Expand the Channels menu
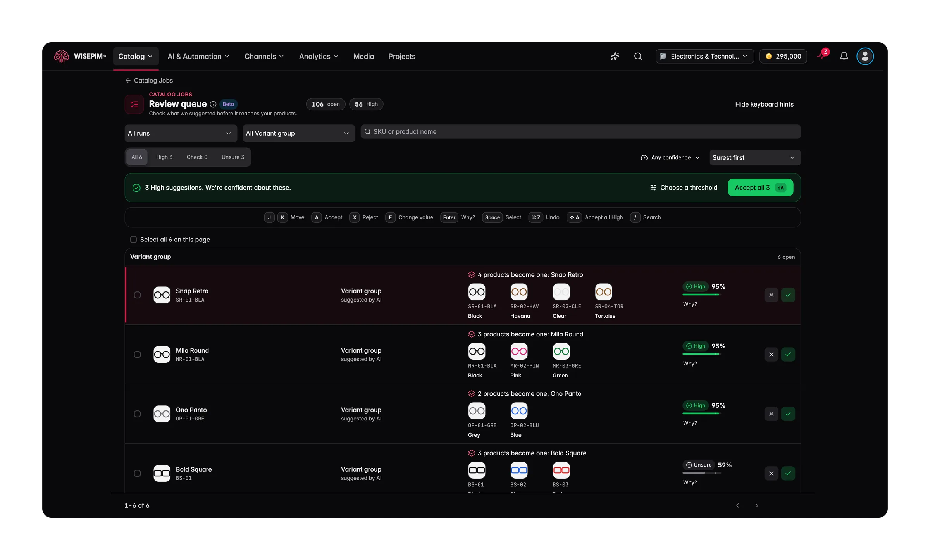 pos(264,57)
